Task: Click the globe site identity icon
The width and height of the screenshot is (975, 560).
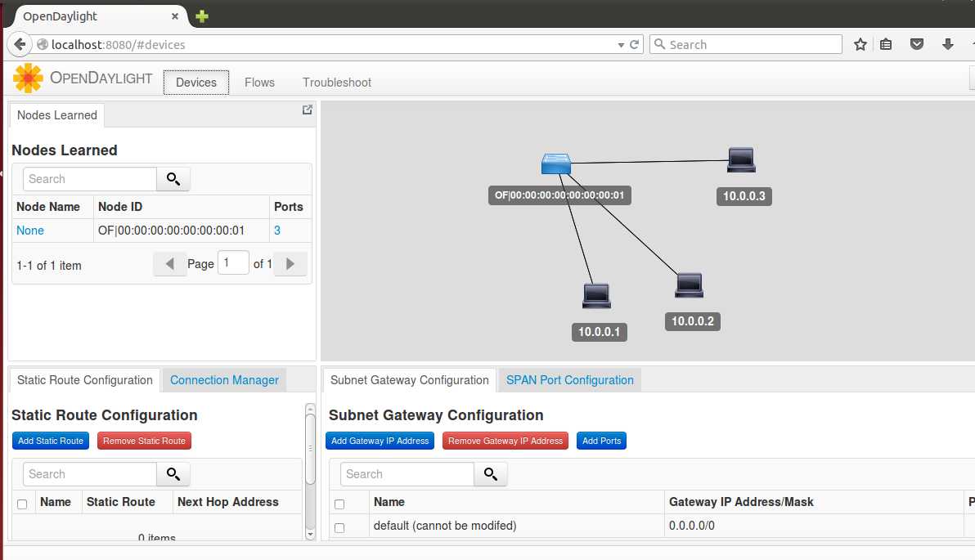Action: (43, 45)
